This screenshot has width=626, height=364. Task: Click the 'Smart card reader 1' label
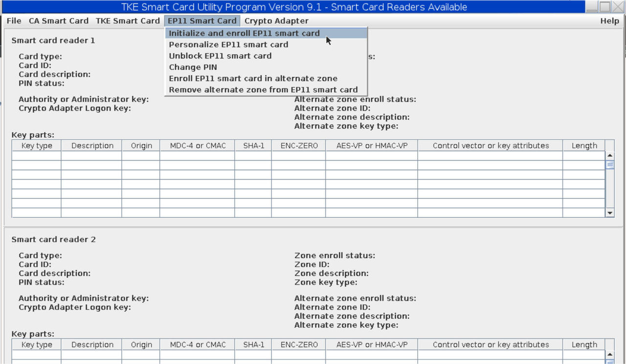(53, 41)
